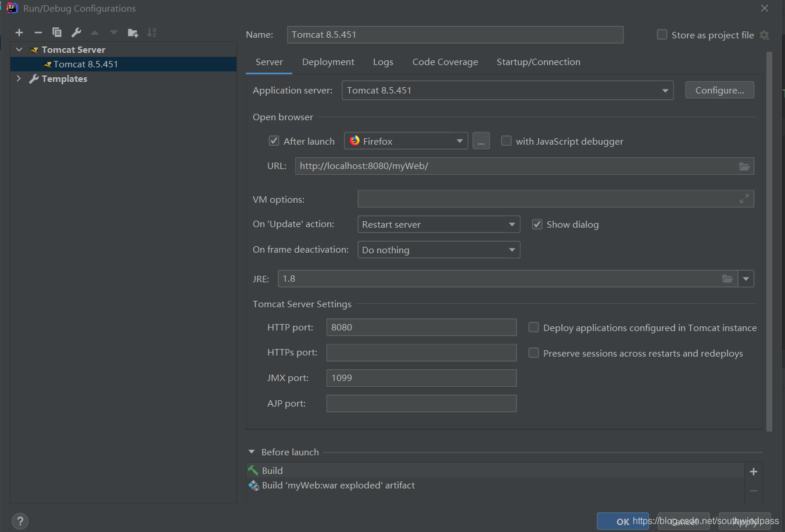Screen dimensions: 785x532
Task: Click the HTTPs port input field
Action: (x=421, y=353)
